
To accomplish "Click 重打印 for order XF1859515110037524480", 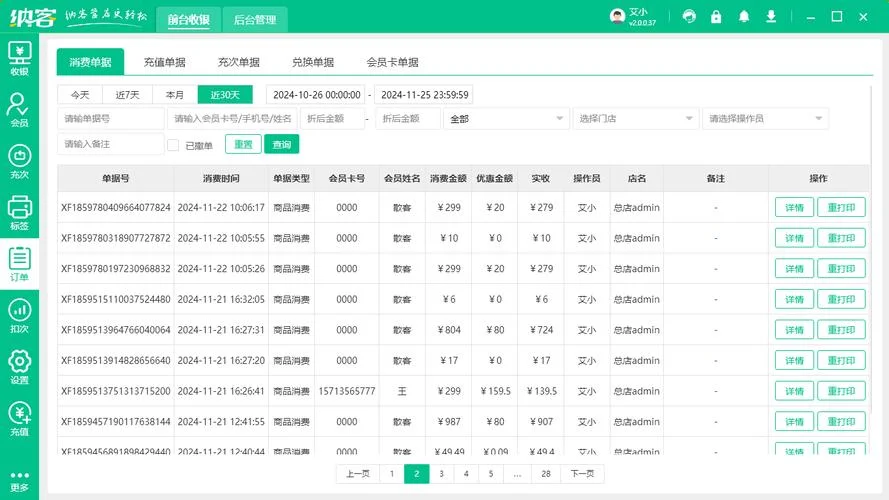I will pyautogui.click(x=841, y=299).
